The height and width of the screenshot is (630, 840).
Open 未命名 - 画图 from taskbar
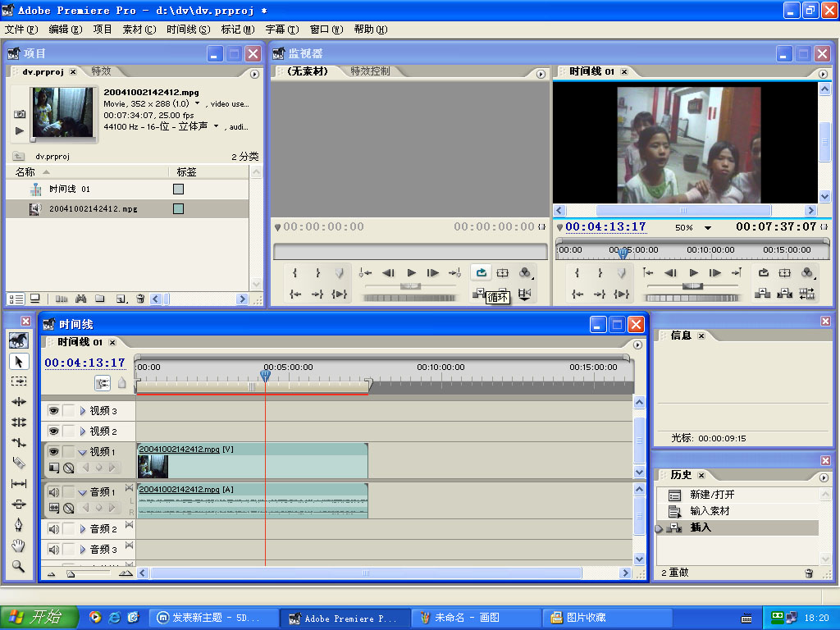pyautogui.click(x=475, y=618)
